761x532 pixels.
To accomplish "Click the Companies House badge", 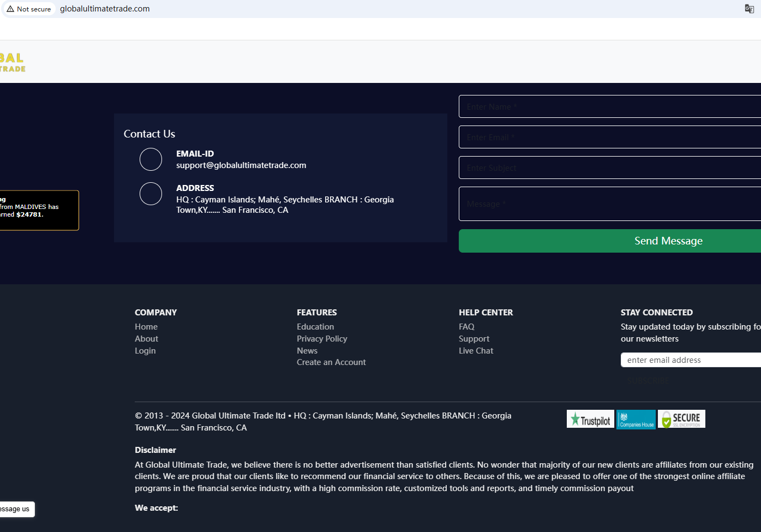I will point(636,419).
